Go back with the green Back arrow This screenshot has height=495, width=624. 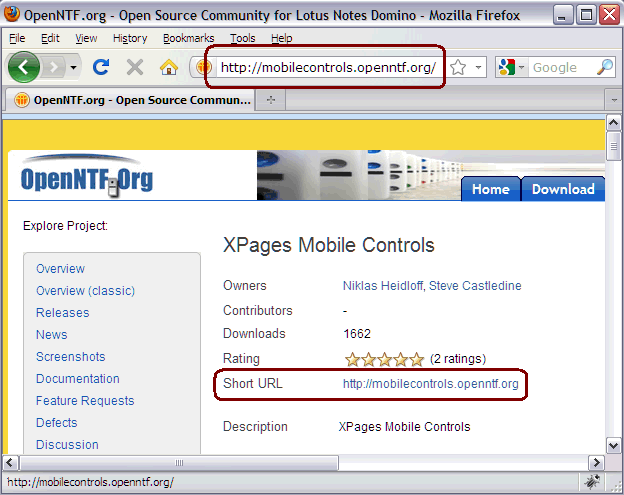pos(24,67)
